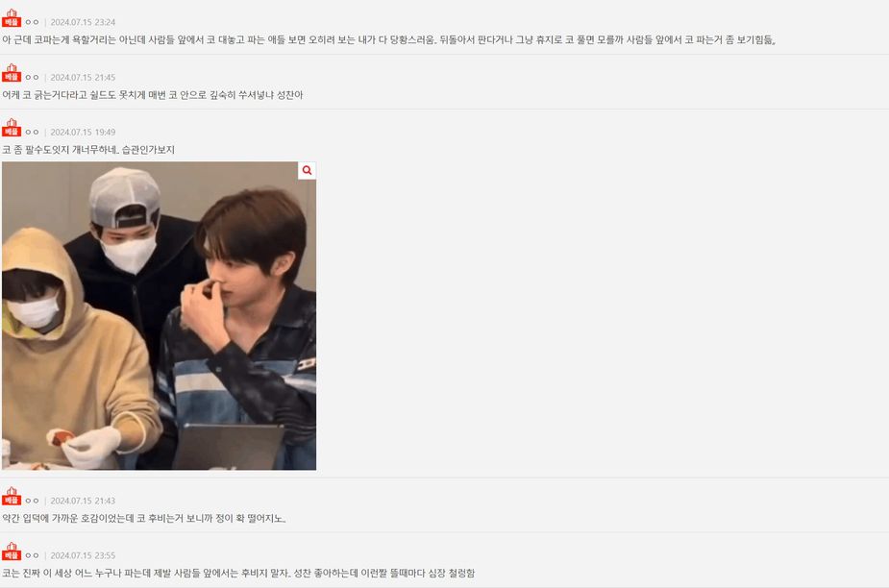
Task: Click the 2024.07.15 21:45 timestamp
Action: coord(83,77)
